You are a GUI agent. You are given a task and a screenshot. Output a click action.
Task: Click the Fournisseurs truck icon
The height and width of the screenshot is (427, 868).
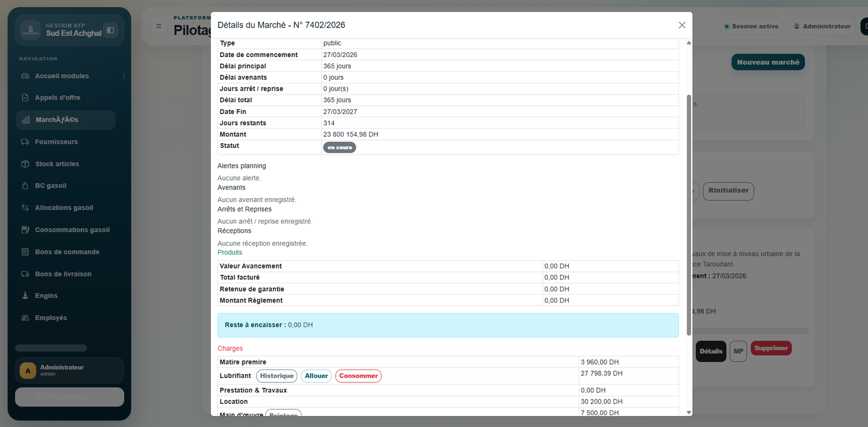[x=25, y=142]
